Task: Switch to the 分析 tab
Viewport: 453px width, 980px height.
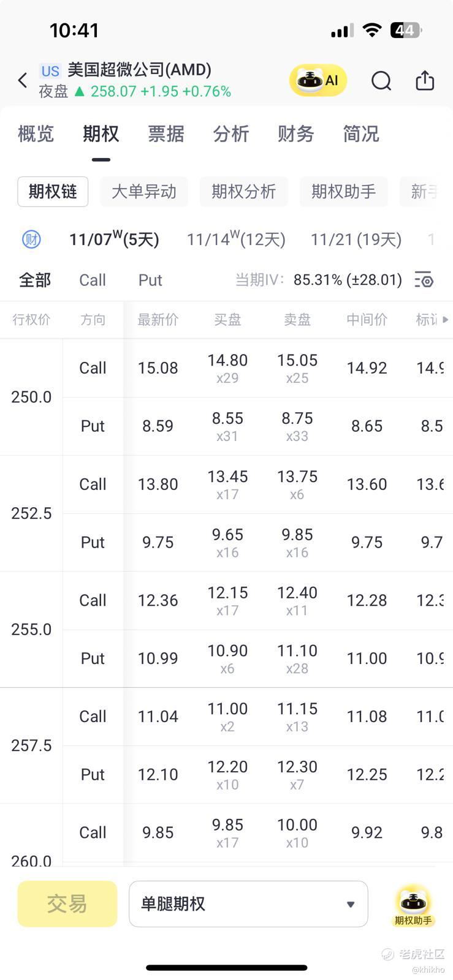Action: tap(231, 134)
